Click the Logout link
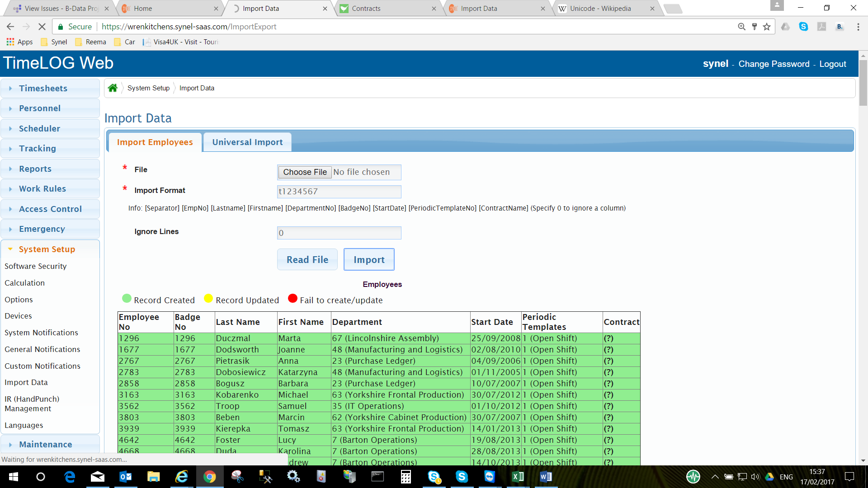 coord(833,64)
